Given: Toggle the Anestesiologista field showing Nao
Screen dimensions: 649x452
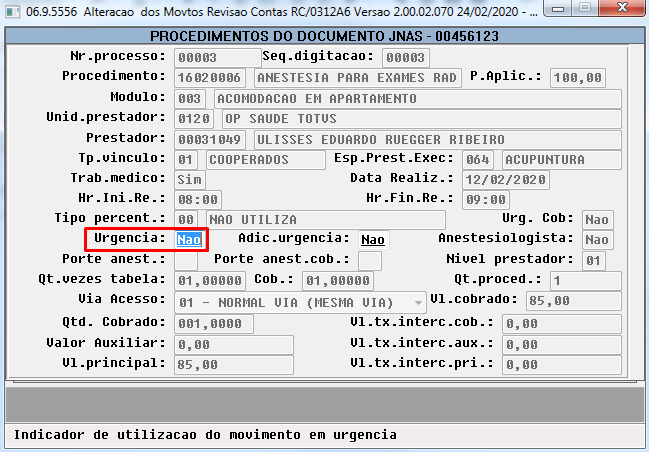Looking at the screenshot, I should pos(597,240).
